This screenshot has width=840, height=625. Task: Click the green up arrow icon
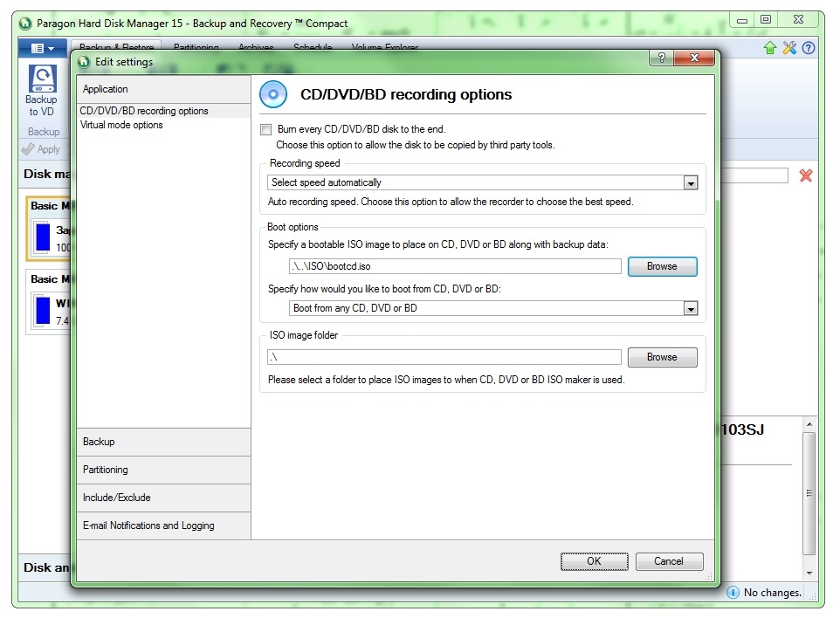point(770,48)
